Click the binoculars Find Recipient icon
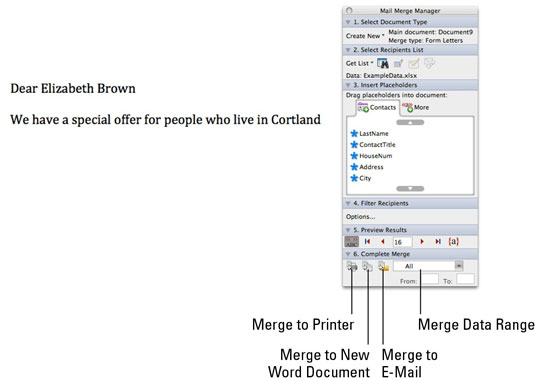Image resolution: width=535 pixels, height=381 pixels. 383,63
